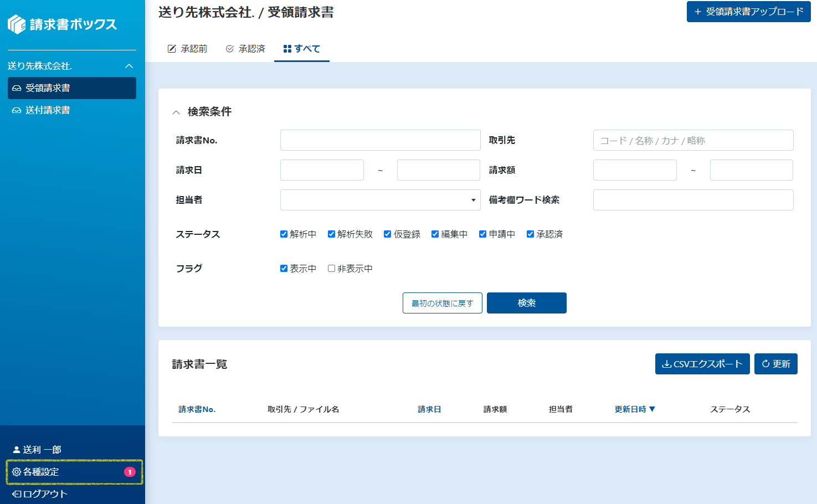Click the 請求書ボックス logo icon
Image resolution: width=817 pixels, height=504 pixels.
[17, 24]
